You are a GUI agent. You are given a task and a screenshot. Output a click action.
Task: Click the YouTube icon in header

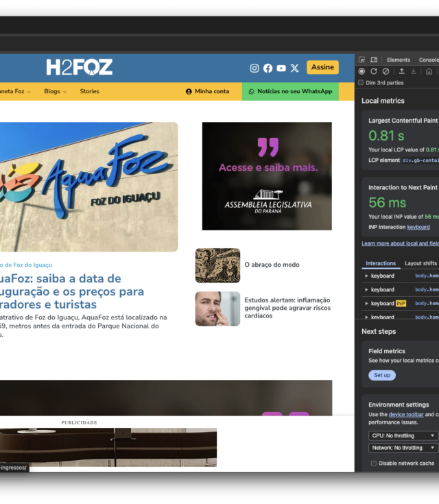point(281,68)
